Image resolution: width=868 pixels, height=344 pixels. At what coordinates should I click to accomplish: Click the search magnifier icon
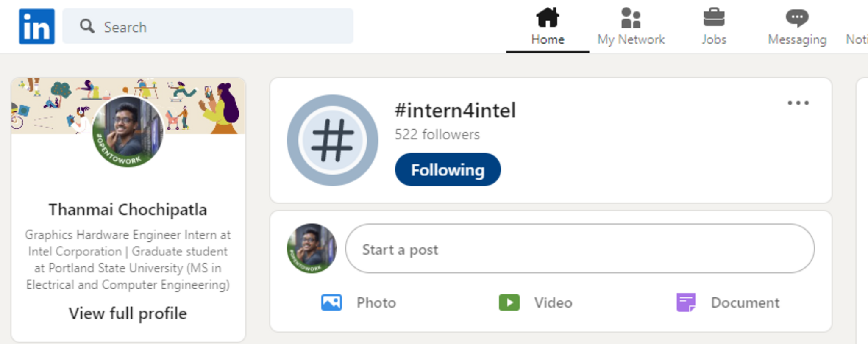click(87, 26)
